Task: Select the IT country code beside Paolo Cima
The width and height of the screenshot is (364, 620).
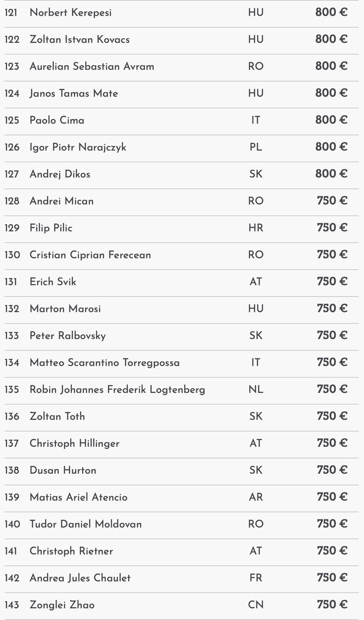Action: coord(256,120)
